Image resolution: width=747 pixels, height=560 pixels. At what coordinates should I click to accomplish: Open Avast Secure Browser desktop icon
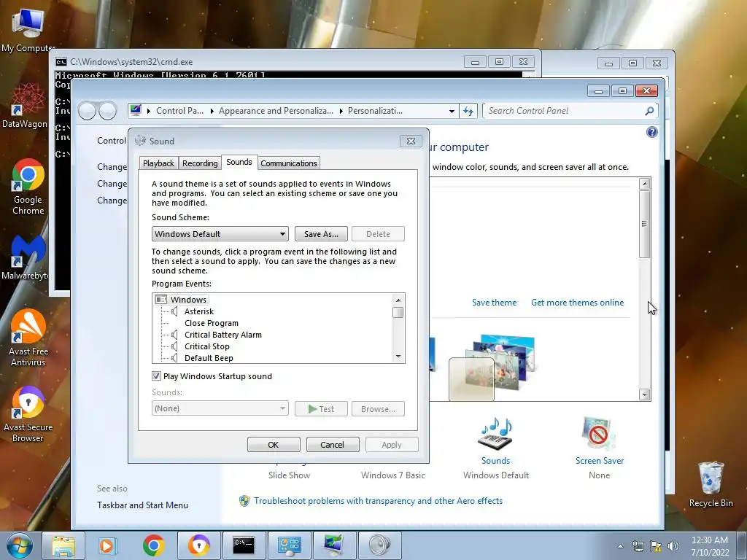pos(28,414)
